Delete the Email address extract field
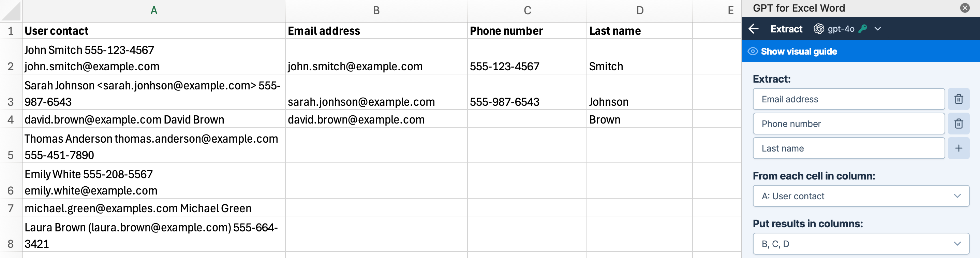The height and width of the screenshot is (258, 980). (x=958, y=99)
